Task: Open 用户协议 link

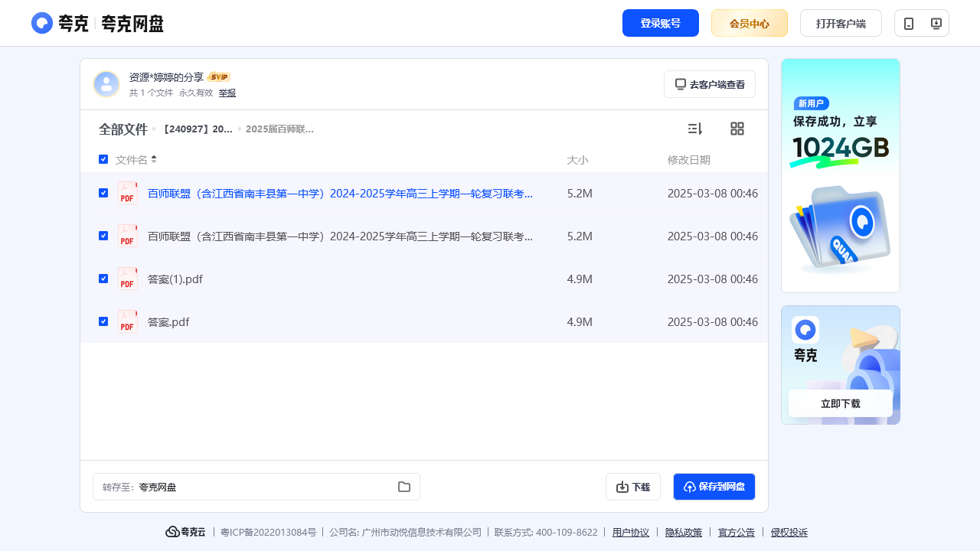Action: (x=631, y=533)
